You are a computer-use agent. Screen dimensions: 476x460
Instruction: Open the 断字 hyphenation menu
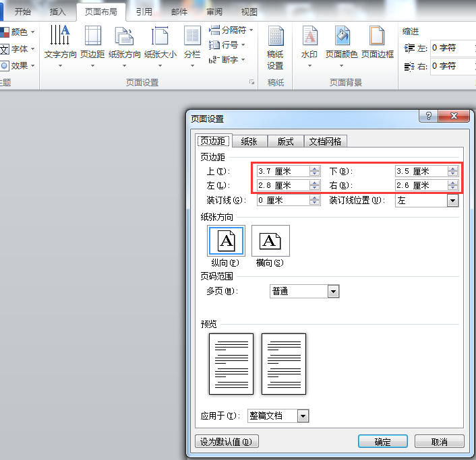[x=227, y=59]
